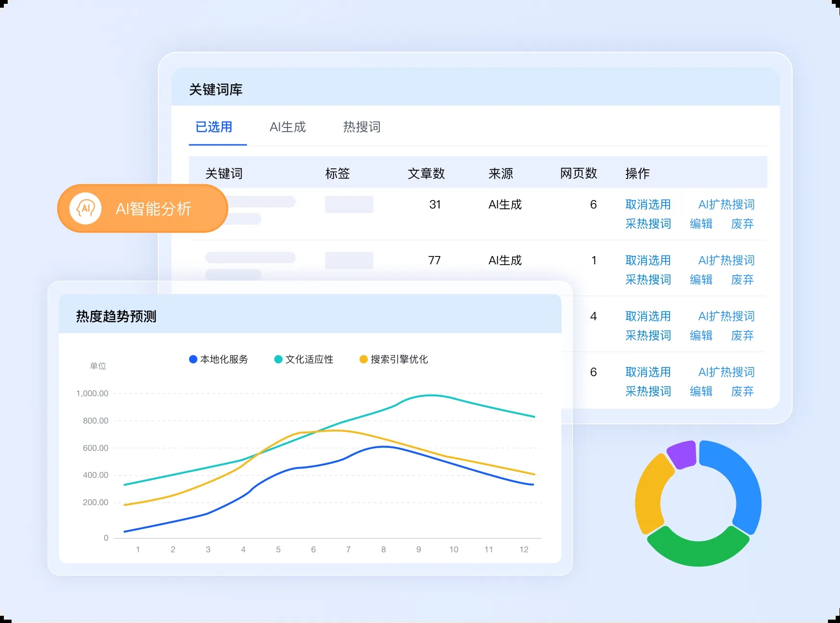Toggle the 搜索引擎优化 legend yellow dot
This screenshot has width=840, height=623.
pos(363,359)
